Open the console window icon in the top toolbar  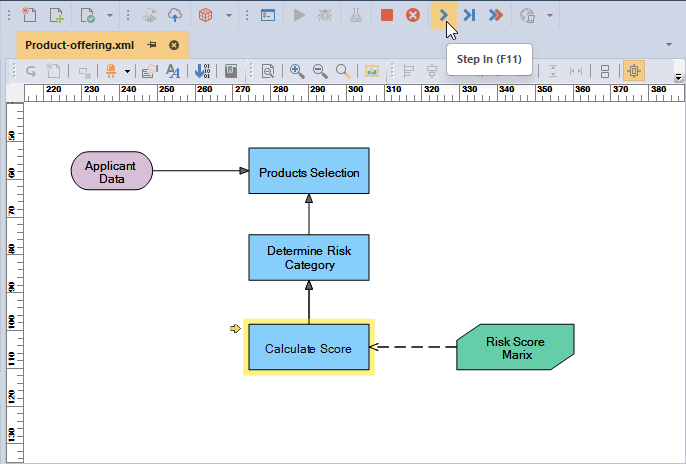click(x=268, y=15)
